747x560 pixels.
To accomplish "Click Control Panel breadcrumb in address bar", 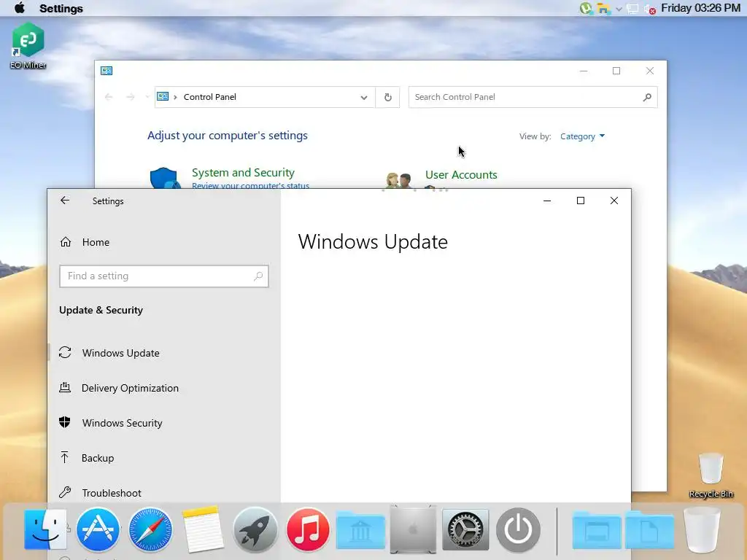I will click(209, 97).
